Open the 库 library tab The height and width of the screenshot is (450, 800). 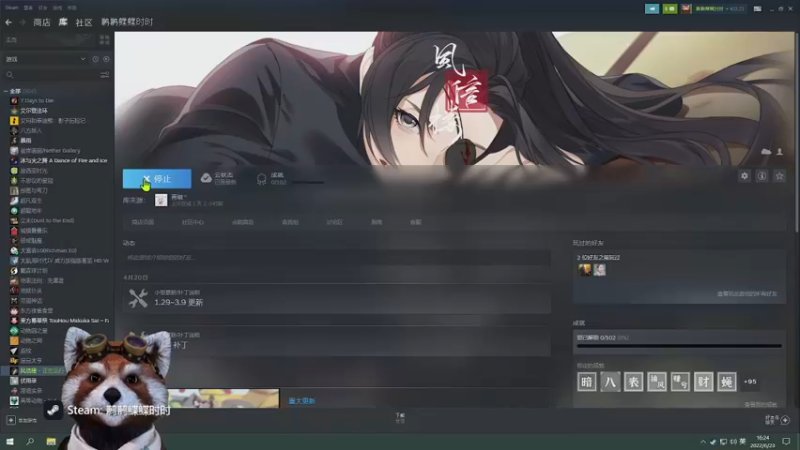[x=63, y=22]
